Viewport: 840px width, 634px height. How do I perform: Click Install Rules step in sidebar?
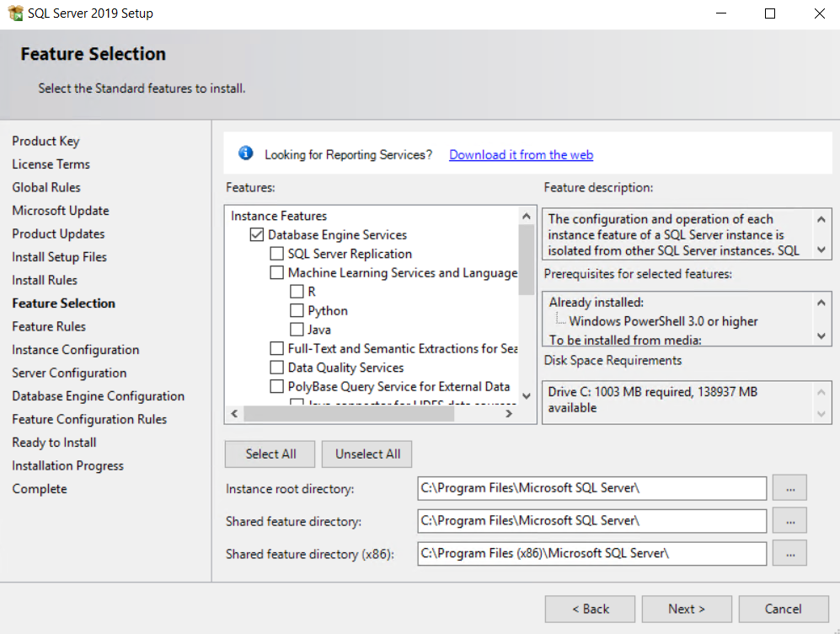pos(45,280)
